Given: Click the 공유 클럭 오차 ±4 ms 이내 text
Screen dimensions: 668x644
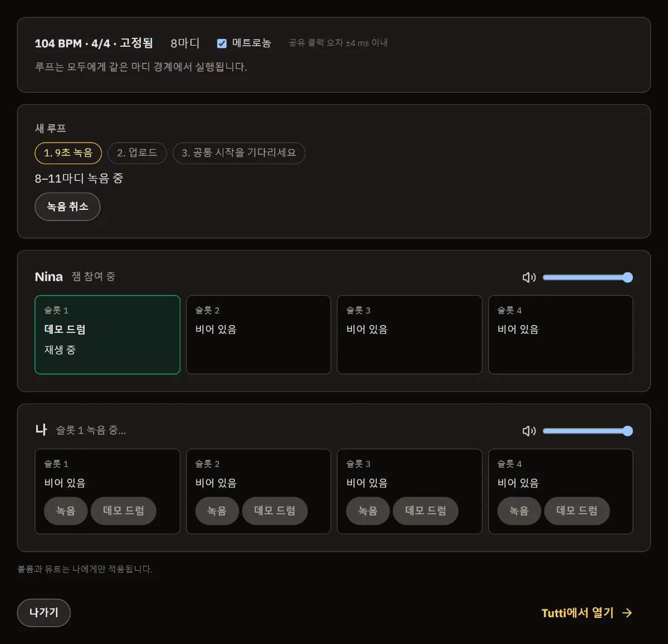Looking at the screenshot, I should [x=338, y=43].
